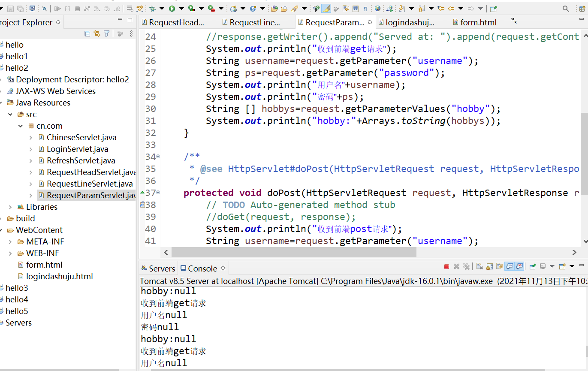This screenshot has width=588, height=371.
Task: Select LoginServlet.java in Project Explorer
Action: click(77, 149)
